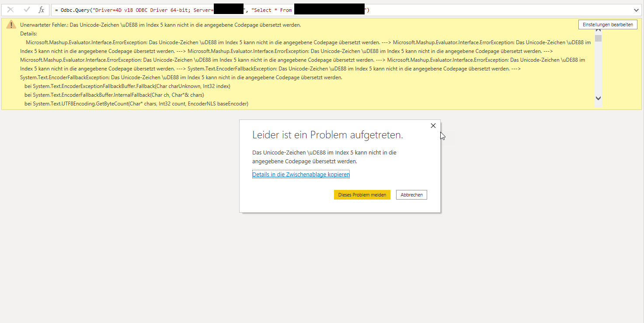Click the heading 'Leider ist ein Problem aufgetreten.'
The image size is (644, 323).
pos(327,135)
